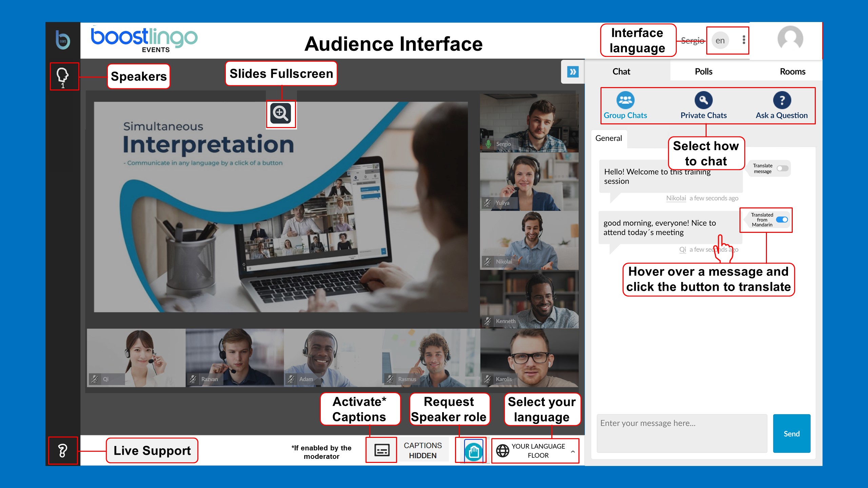Viewport: 868px width, 488px height.
Task: Click Kenneth's muted microphone icon
Action: (487, 321)
